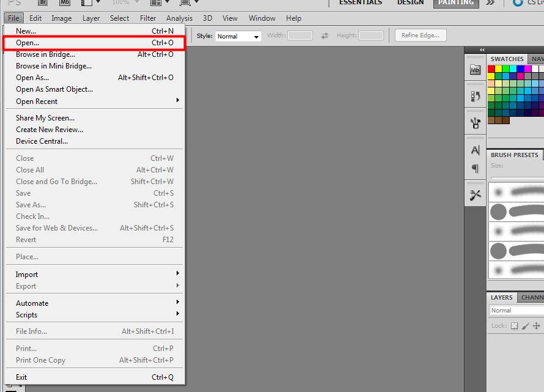The image size is (544, 392).
Task: Launch Mini Bridge via top Mb icon
Action: coord(65,3)
